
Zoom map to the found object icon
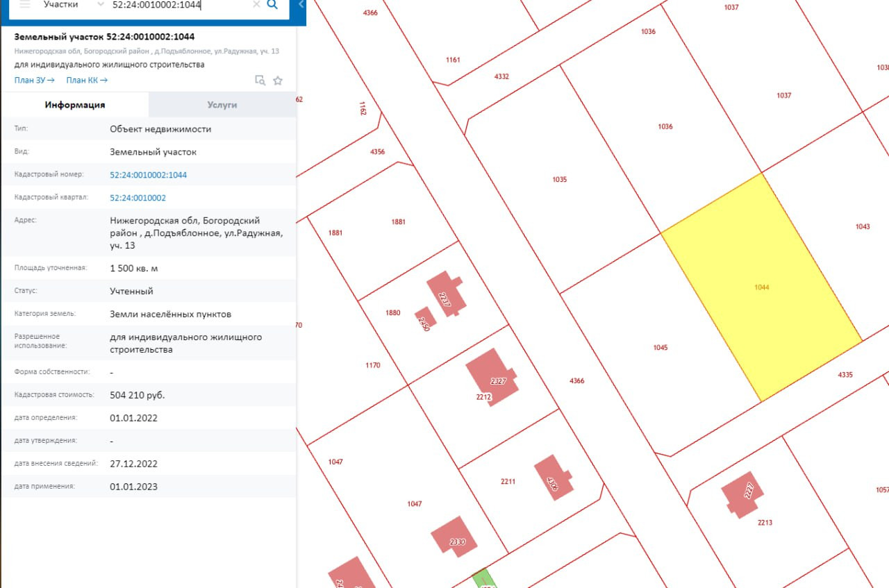coord(260,80)
